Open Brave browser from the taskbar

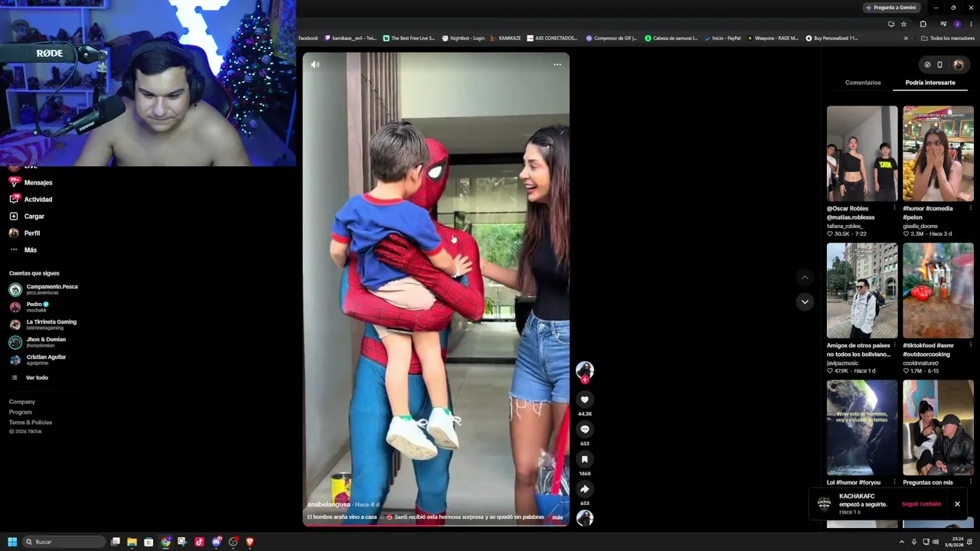[250, 542]
